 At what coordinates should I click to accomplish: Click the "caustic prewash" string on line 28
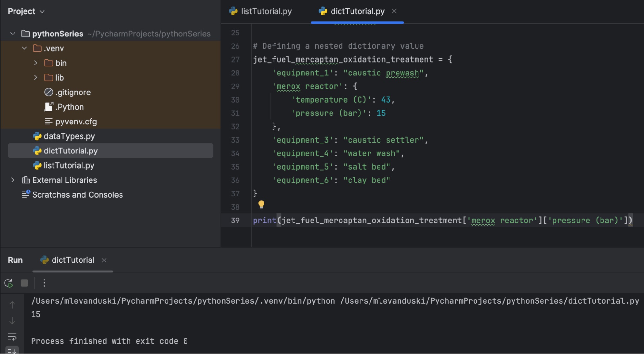(x=383, y=73)
